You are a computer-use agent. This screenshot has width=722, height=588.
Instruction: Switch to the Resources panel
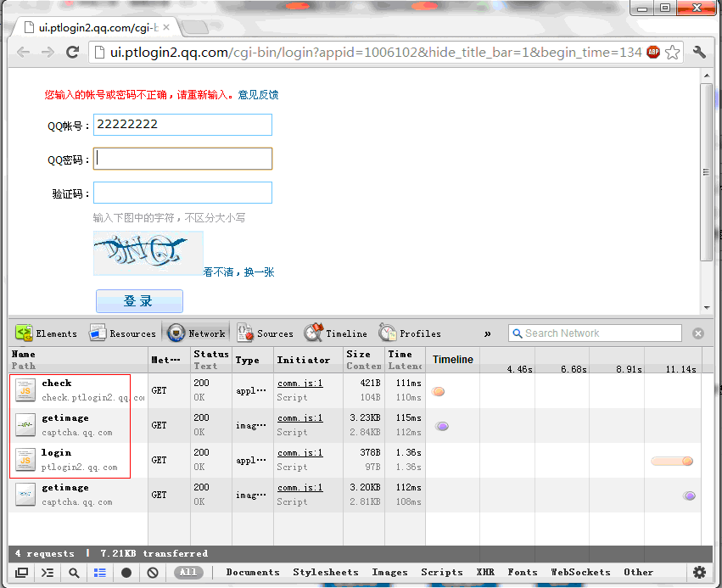pyautogui.click(x=123, y=333)
